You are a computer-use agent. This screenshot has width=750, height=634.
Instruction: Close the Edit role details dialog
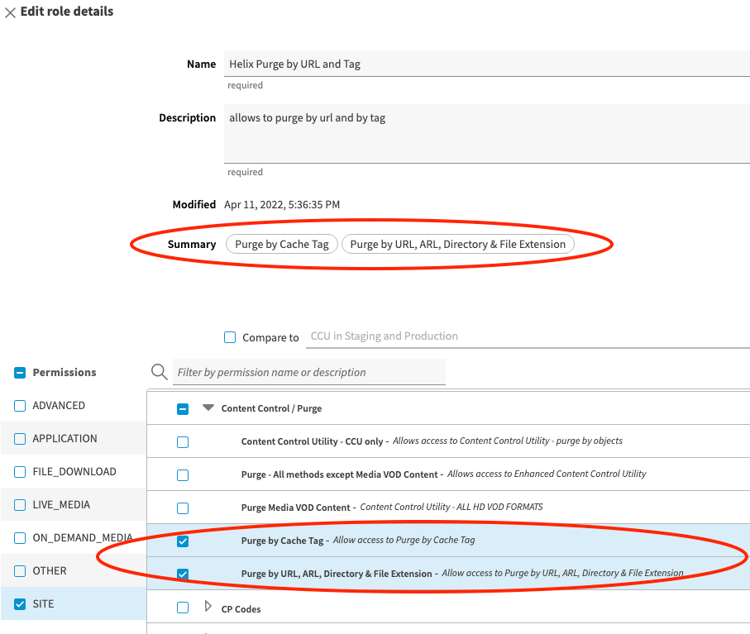click(x=10, y=12)
